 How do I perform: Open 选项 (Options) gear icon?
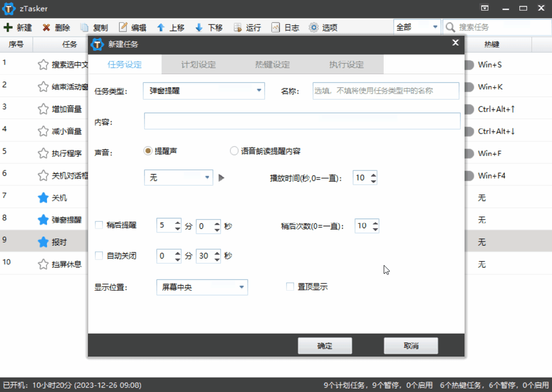tap(314, 28)
